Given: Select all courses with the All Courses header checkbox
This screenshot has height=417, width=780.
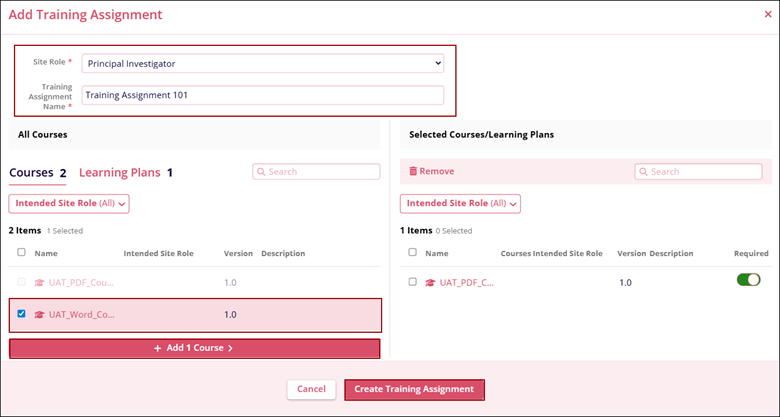Looking at the screenshot, I should pos(22,253).
